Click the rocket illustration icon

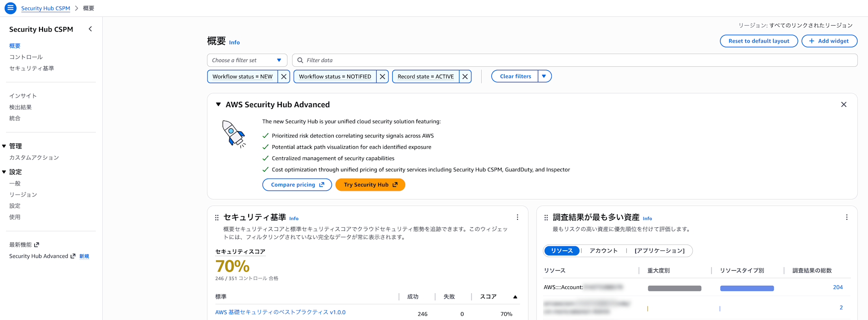pos(234,134)
